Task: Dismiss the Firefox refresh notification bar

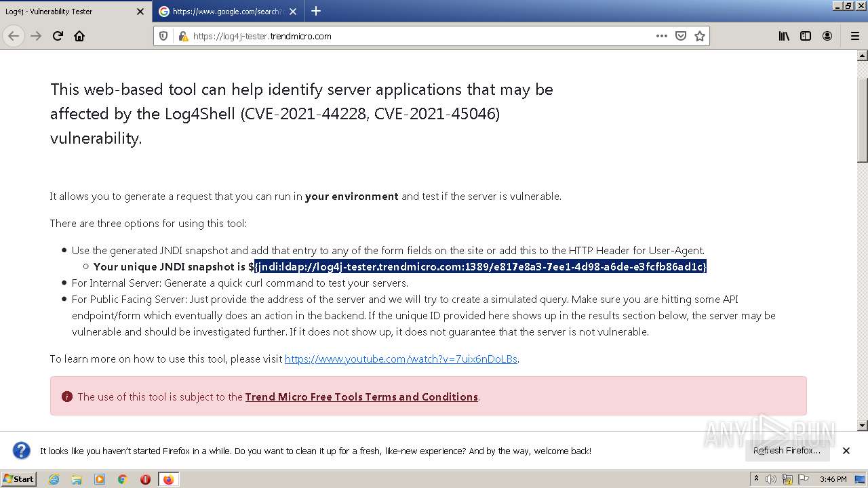Action: click(x=846, y=451)
